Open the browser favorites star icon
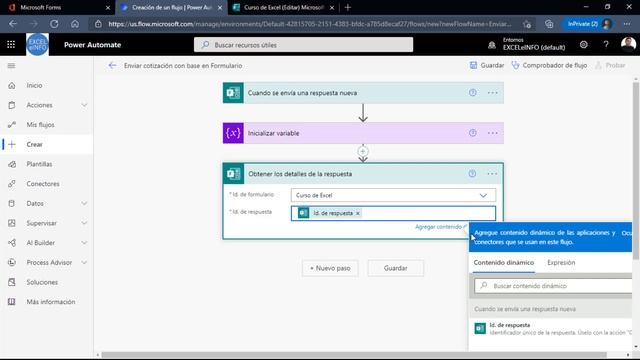 coord(527,24)
